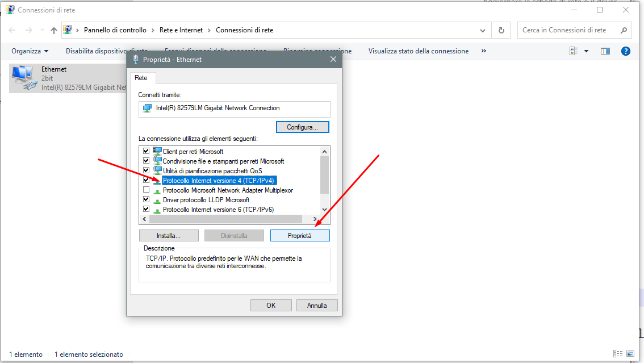Click the search magnifier icon
This screenshot has height=363, width=644.
pyautogui.click(x=624, y=30)
